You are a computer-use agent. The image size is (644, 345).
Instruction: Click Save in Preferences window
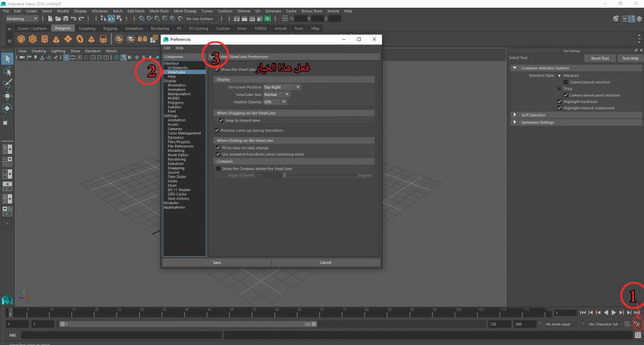(x=217, y=263)
